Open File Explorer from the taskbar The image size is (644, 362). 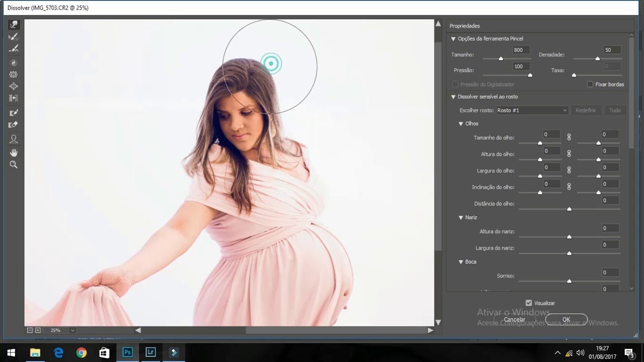35,352
